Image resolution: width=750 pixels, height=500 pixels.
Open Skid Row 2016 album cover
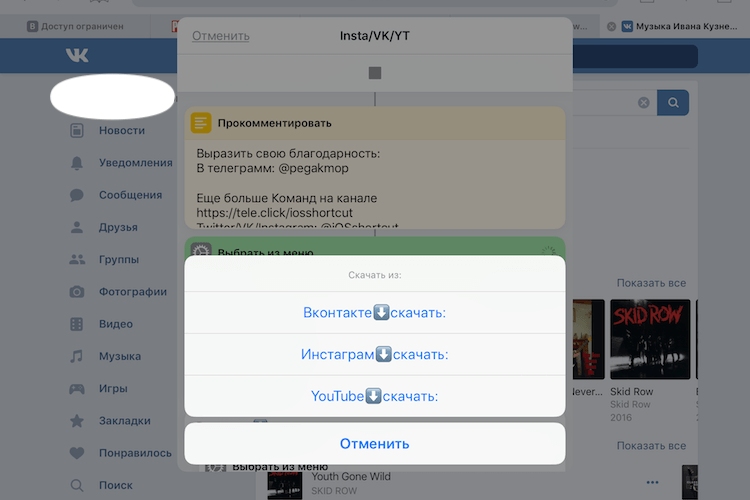(x=650, y=339)
